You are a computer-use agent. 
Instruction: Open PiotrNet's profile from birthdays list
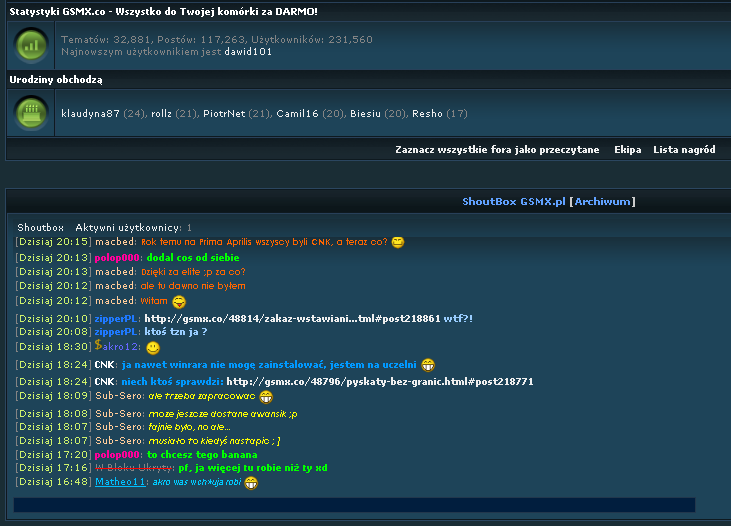[224, 114]
